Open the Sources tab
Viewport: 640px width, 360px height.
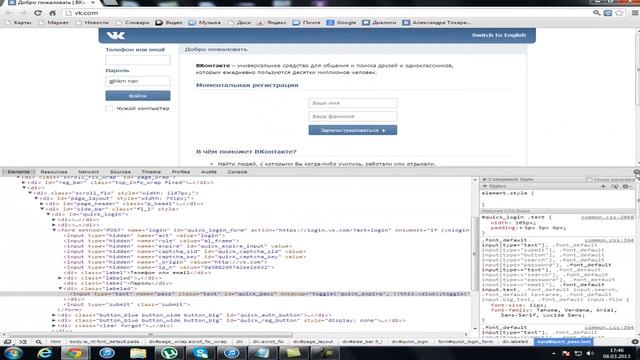(x=120, y=172)
